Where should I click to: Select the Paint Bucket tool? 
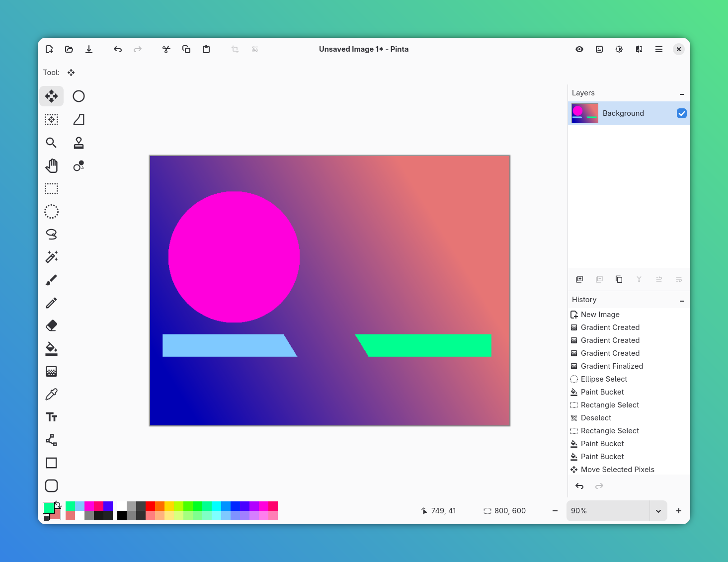tap(51, 349)
